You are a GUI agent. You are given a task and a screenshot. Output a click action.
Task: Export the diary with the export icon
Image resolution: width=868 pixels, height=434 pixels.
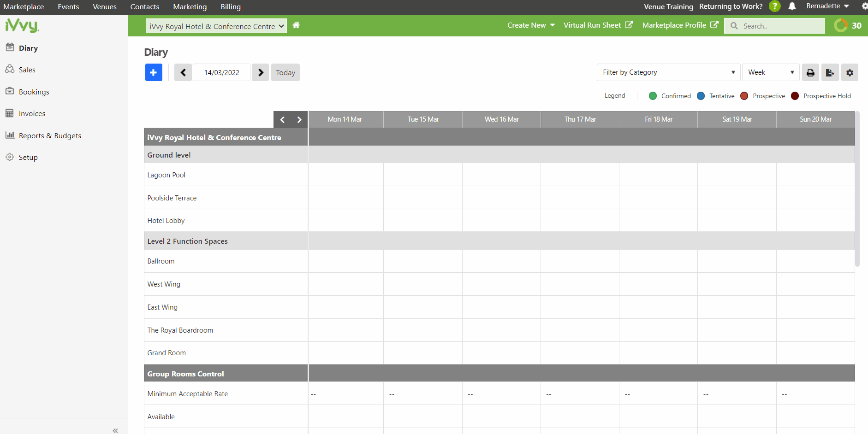(830, 72)
